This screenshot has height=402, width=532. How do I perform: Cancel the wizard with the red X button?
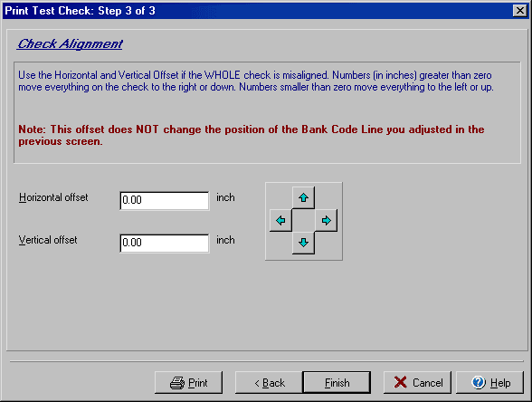[417, 383]
